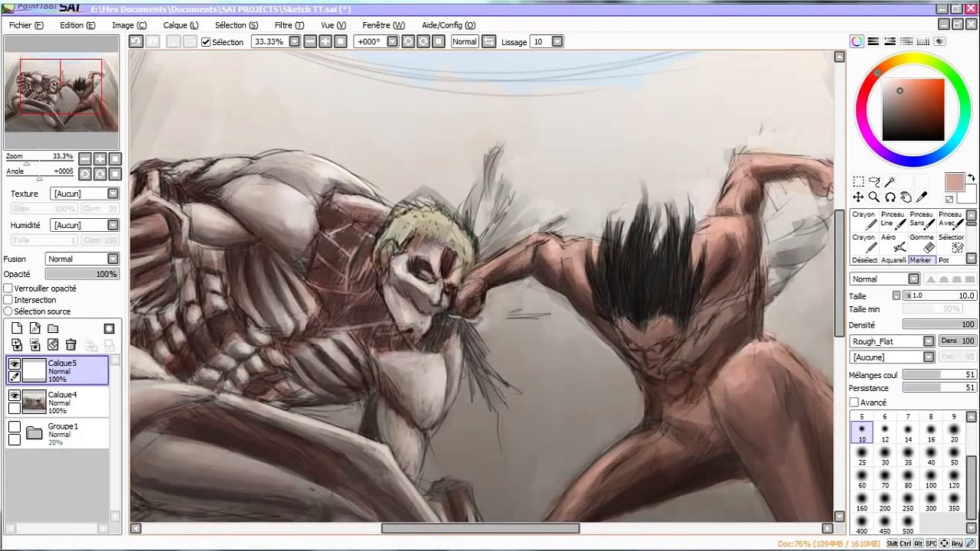The height and width of the screenshot is (551, 980).
Task: Select the Marker brush tool
Action: click(921, 260)
